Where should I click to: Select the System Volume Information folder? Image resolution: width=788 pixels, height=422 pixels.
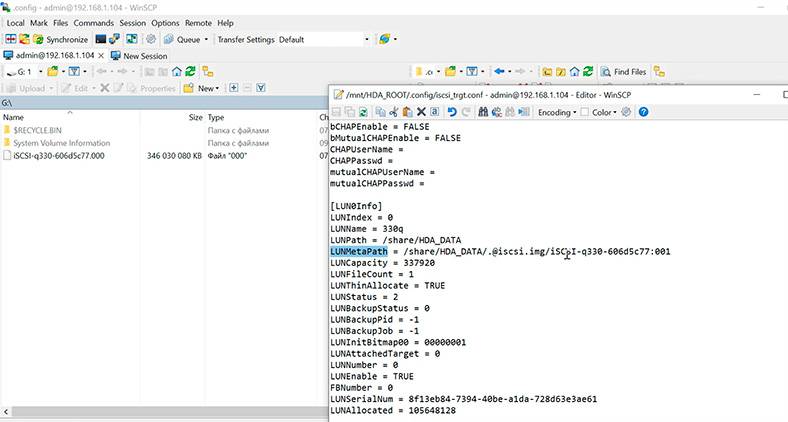pos(61,143)
